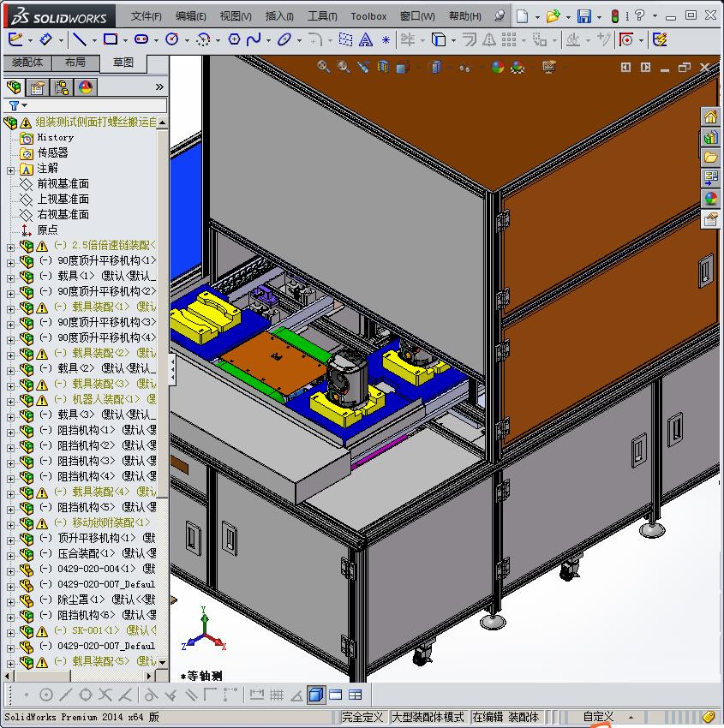724x728 pixels.
Task: Open the ConfigurationManager tab icon
Action: tap(62, 87)
